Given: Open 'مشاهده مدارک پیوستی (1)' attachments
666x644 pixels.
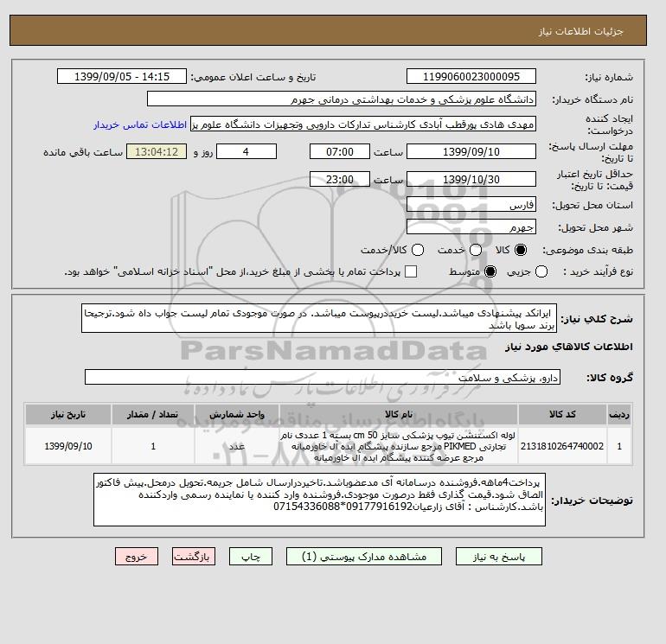Looking at the screenshot, I should point(364,556).
